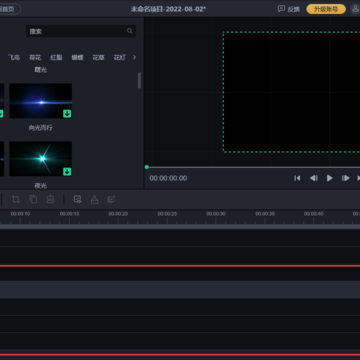Play the preview
The image size is (360, 360).
[x=329, y=178]
